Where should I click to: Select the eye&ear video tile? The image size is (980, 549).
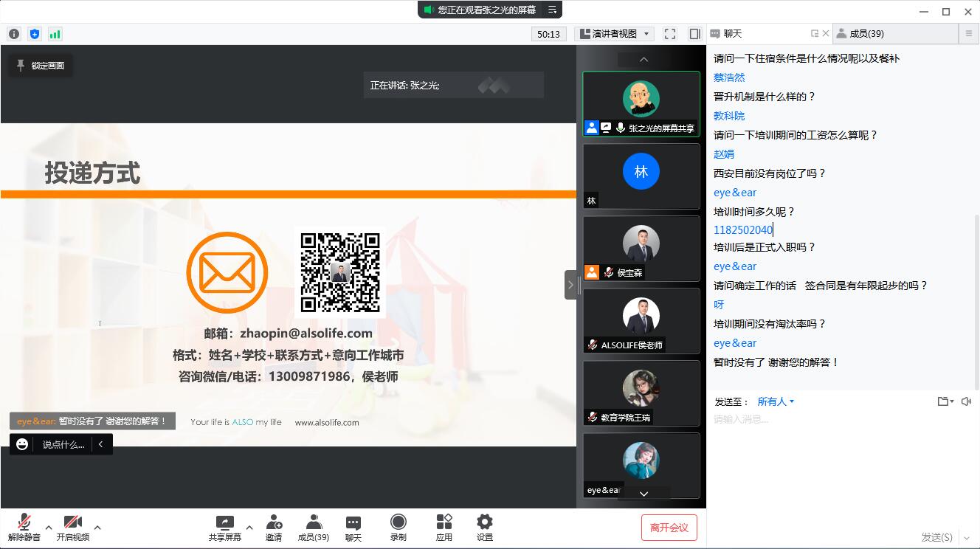pyautogui.click(x=641, y=466)
